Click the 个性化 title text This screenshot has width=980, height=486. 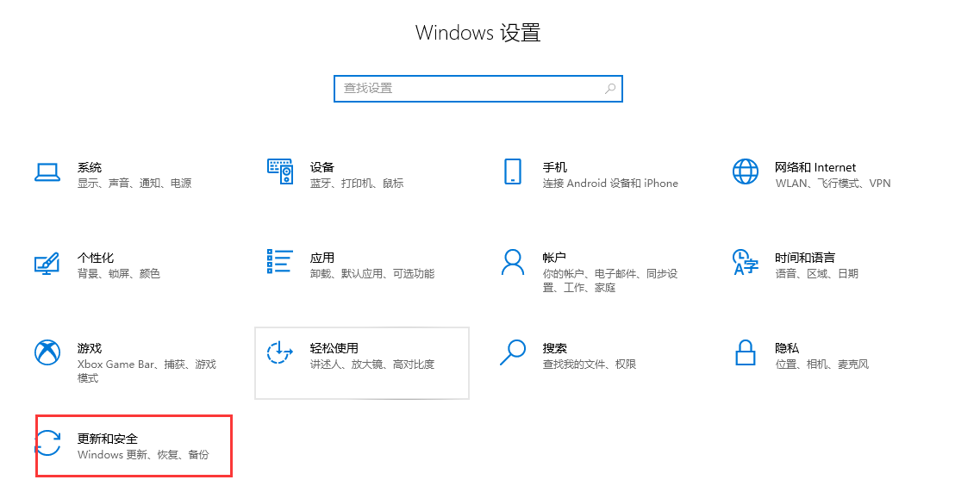pyautogui.click(x=96, y=258)
